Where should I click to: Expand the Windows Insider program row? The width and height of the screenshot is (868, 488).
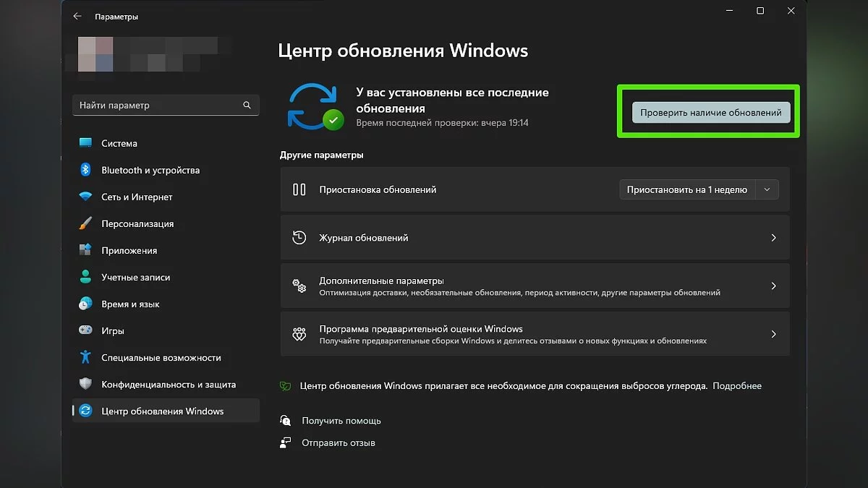[x=773, y=334]
